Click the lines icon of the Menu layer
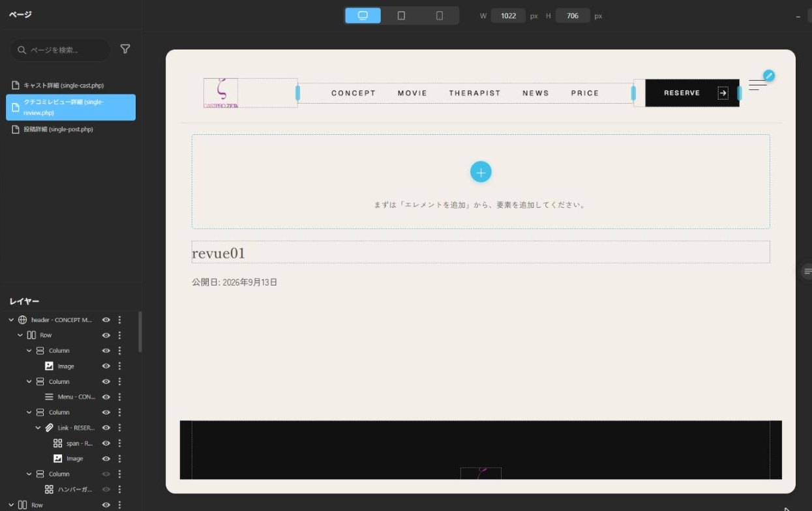Viewport: 812px width, 511px height. 49,397
